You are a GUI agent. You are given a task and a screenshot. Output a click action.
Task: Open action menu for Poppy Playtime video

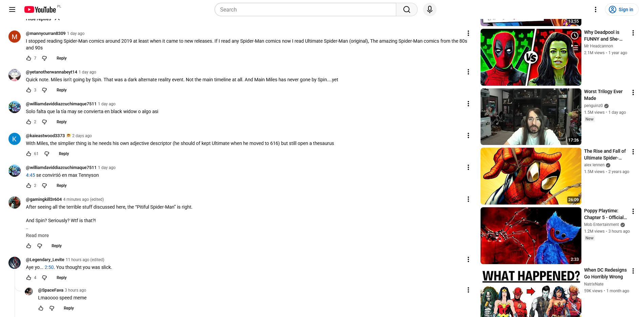(633, 211)
